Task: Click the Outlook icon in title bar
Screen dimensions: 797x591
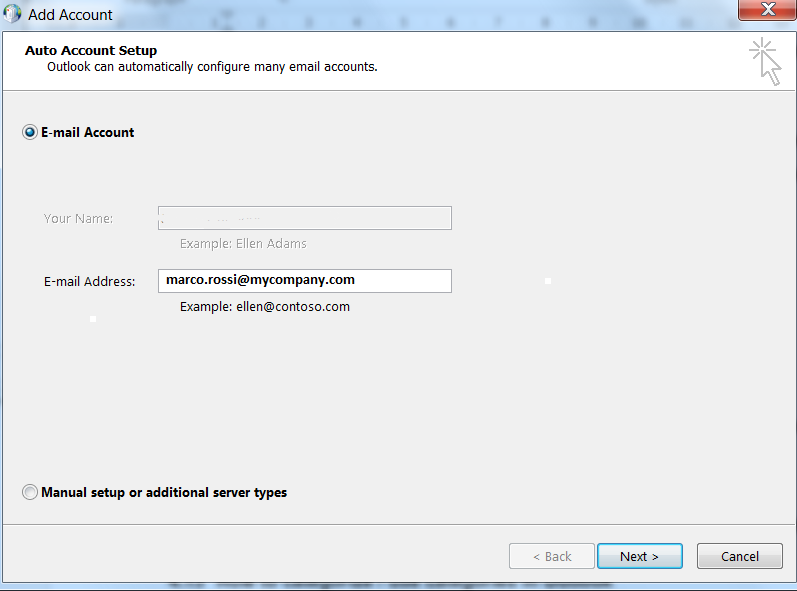Action: [12, 13]
